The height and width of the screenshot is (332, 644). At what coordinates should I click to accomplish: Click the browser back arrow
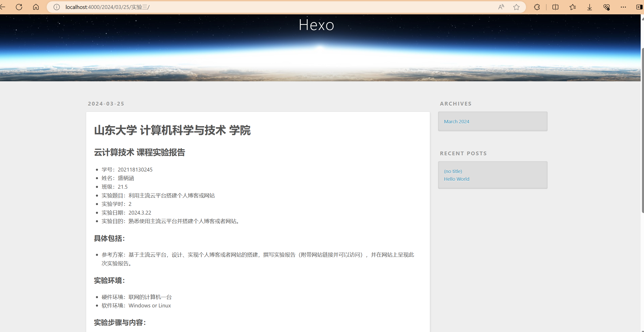click(3, 7)
